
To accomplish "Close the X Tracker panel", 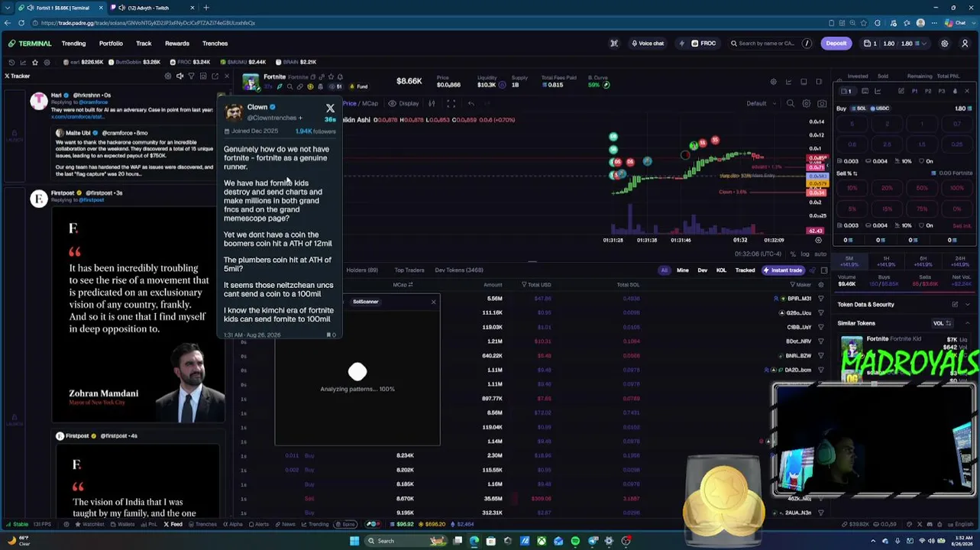I will click(x=226, y=76).
